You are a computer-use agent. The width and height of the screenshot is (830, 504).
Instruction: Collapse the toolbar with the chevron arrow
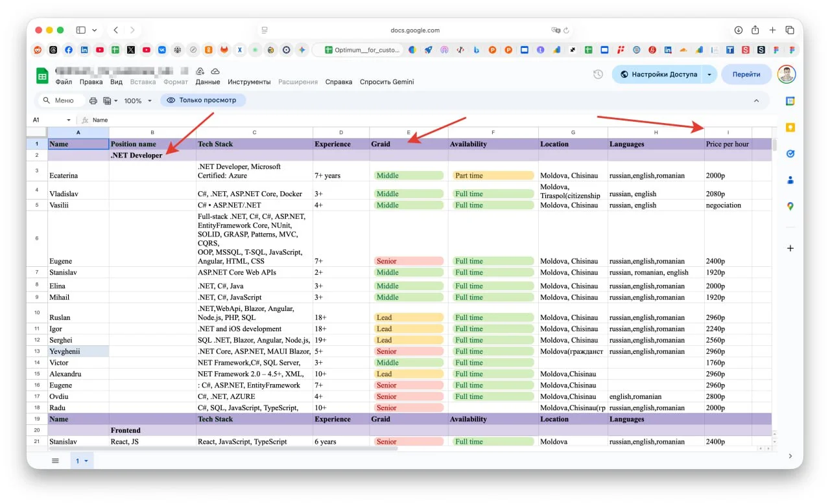(756, 101)
